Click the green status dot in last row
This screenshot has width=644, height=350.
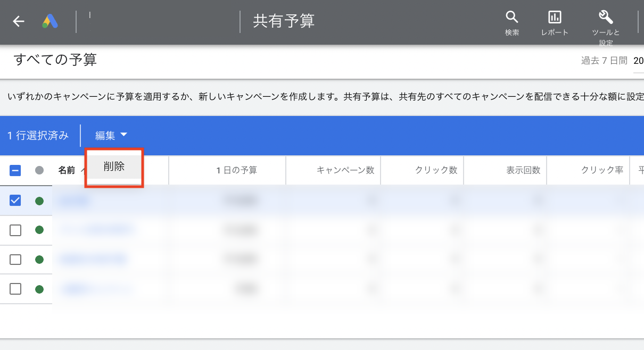(x=39, y=289)
